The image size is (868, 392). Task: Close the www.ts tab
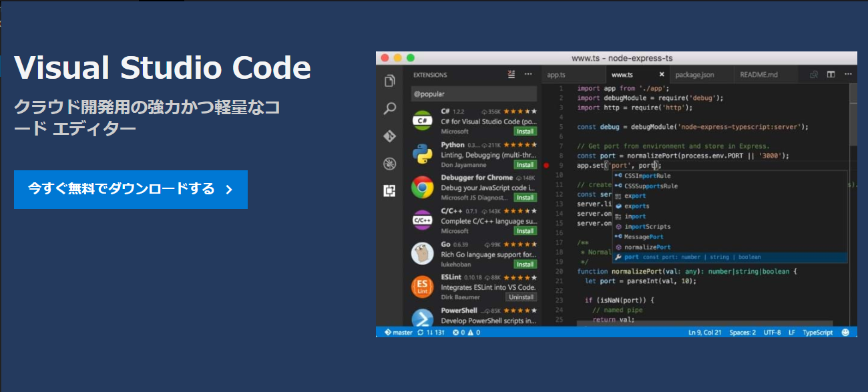662,75
